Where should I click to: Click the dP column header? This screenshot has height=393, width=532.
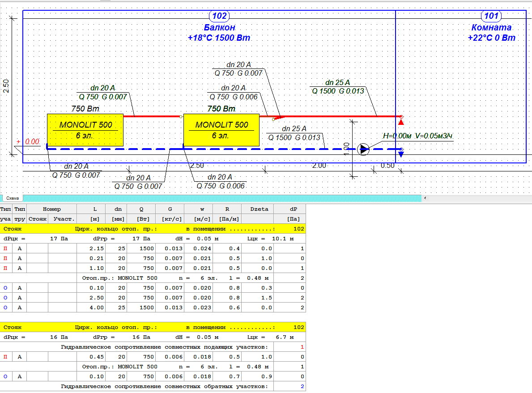click(x=289, y=209)
